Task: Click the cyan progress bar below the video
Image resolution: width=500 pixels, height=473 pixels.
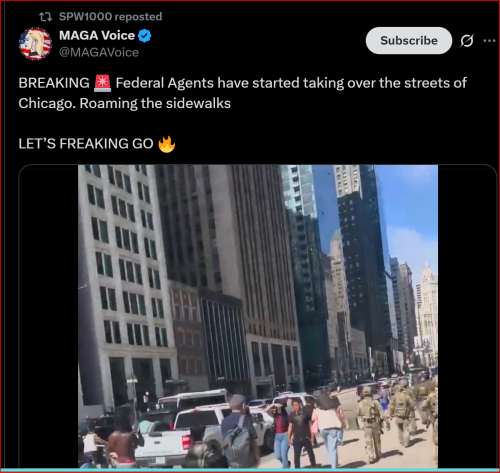Action: (250, 470)
